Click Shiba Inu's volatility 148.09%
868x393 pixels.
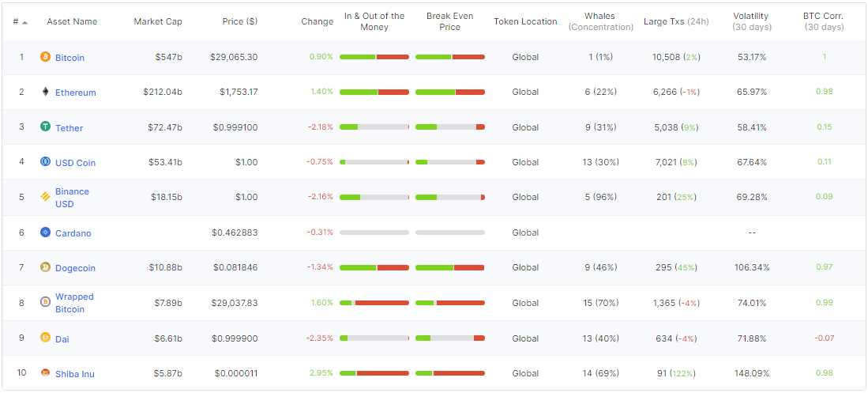(x=751, y=373)
